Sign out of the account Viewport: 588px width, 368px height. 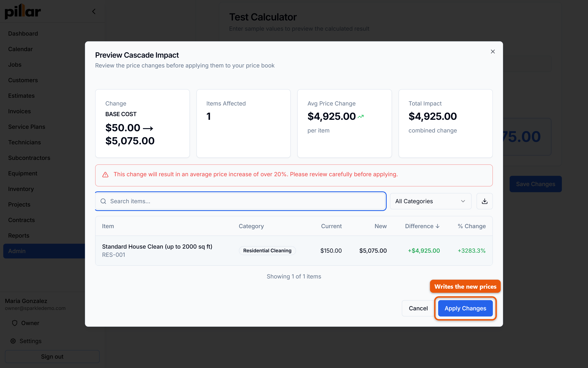click(52, 356)
